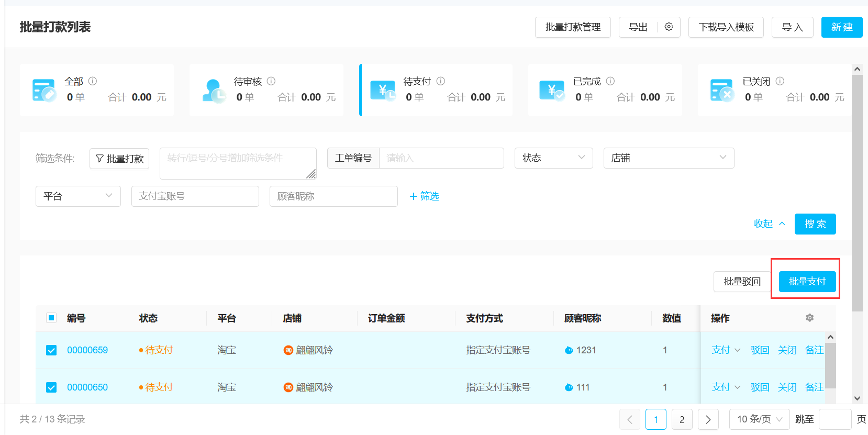Add filter with the plus 筛选 link
The height and width of the screenshot is (435, 868).
[x=424, y=196]
